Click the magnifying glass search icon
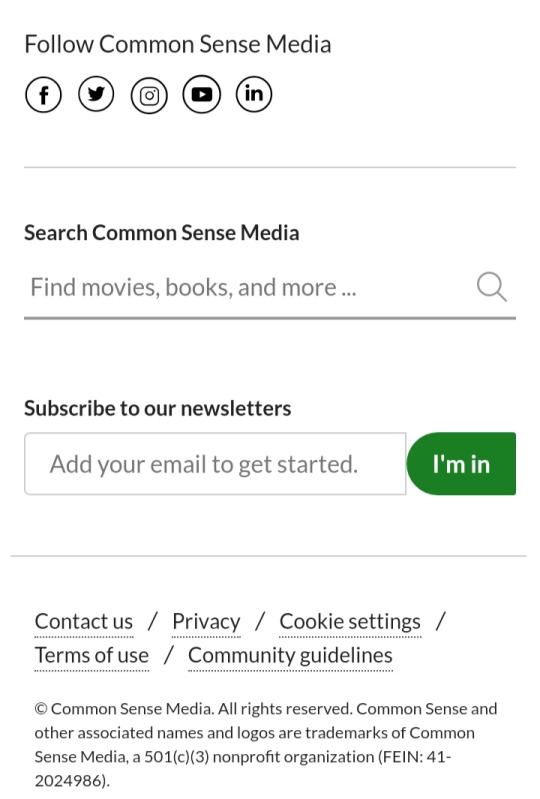The width and height of the screenshot is (540, 799). tap(492, 287)
